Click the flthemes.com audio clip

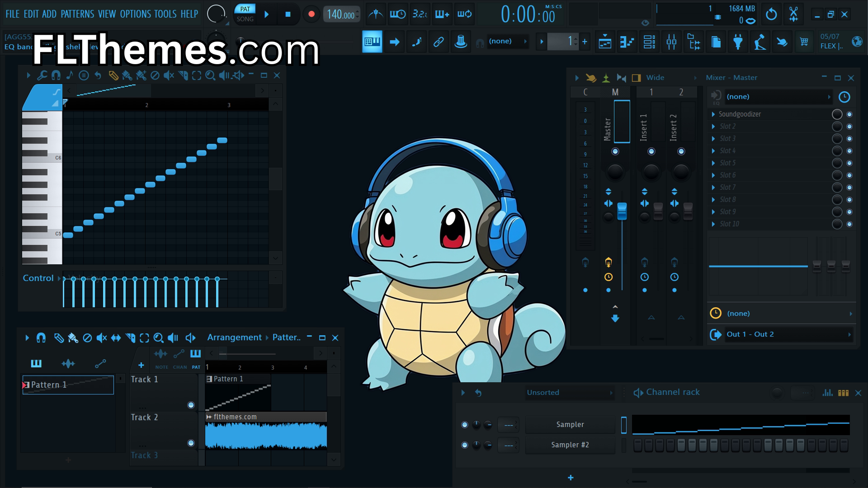tap(266, 431)
